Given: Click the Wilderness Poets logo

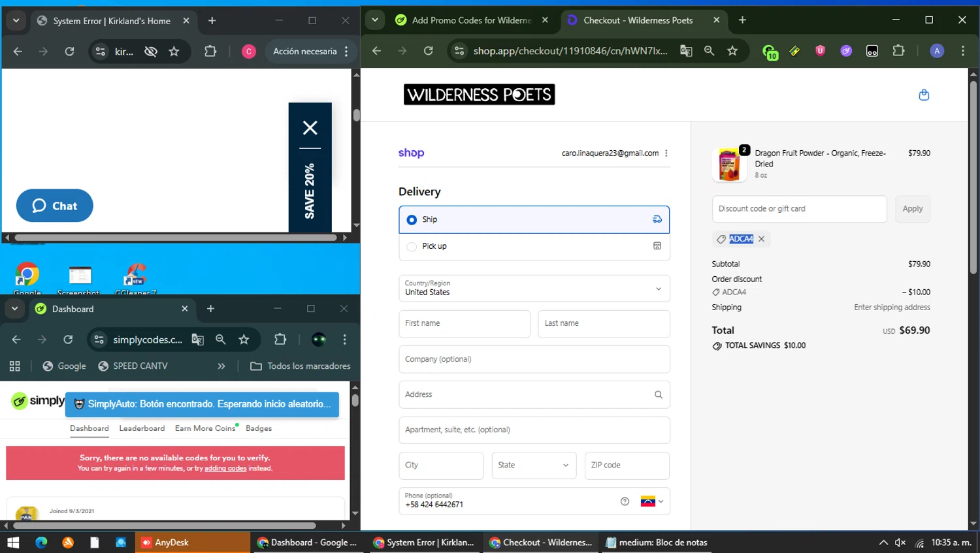Looking at the screenshot, I should click(479, 95).
